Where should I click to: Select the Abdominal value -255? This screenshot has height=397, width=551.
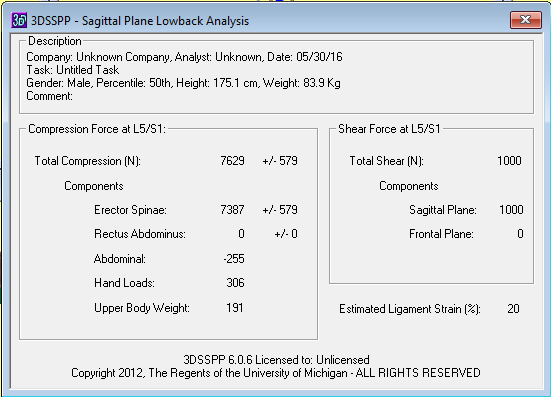click(x=234, y=259)
